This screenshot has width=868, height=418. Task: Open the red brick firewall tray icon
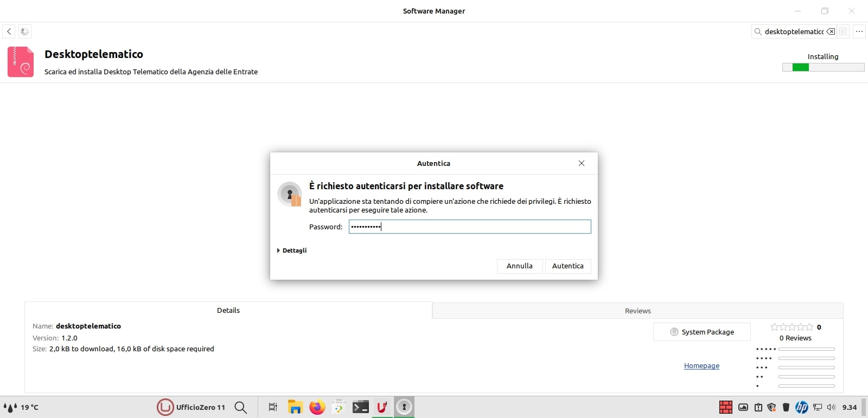pos(726,407)
